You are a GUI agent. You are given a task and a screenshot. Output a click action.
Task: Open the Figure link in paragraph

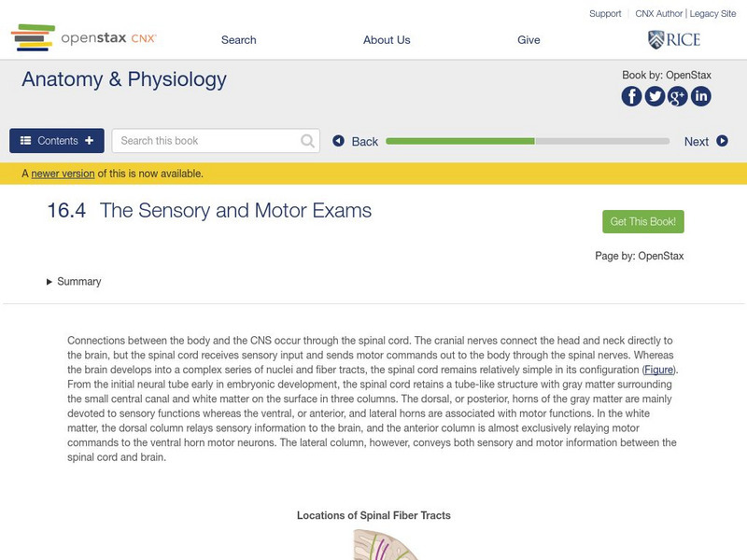point(658,370)
